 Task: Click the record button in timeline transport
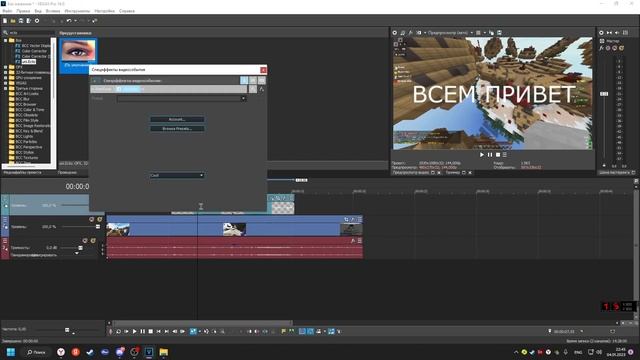[111, 331]
